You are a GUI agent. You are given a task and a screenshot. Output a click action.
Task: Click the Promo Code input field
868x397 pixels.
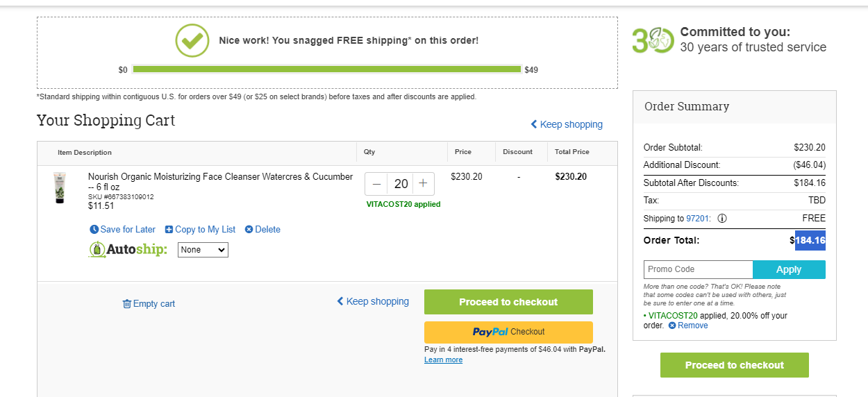coord(698,269)
